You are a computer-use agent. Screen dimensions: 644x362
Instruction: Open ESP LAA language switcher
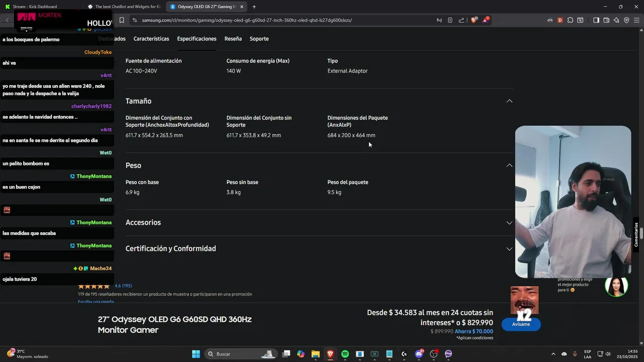tap(588, 354)
